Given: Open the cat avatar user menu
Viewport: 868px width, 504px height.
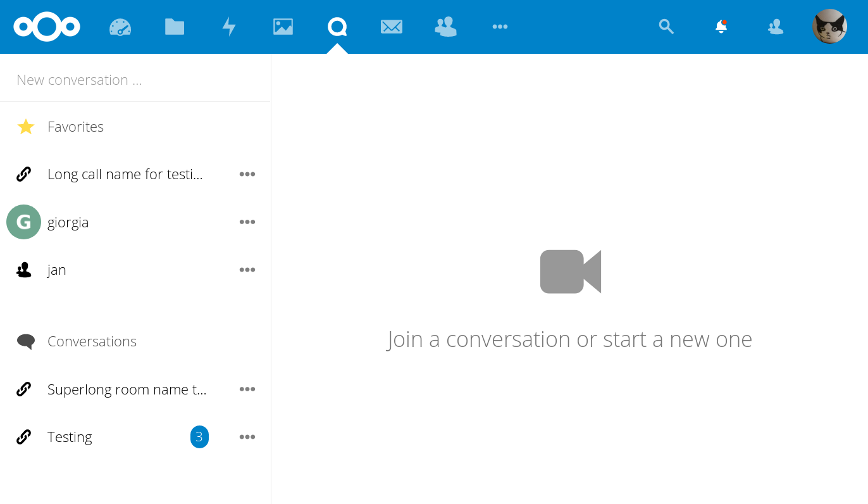Looking at the screenshot, I should point(829,27).
